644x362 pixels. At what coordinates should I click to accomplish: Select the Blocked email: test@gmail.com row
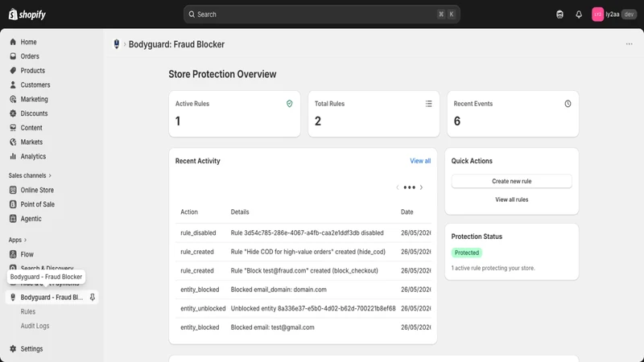point(303,327)
